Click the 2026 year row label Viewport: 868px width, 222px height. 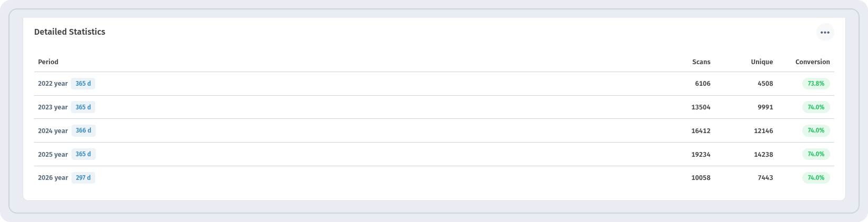(53, 178)
